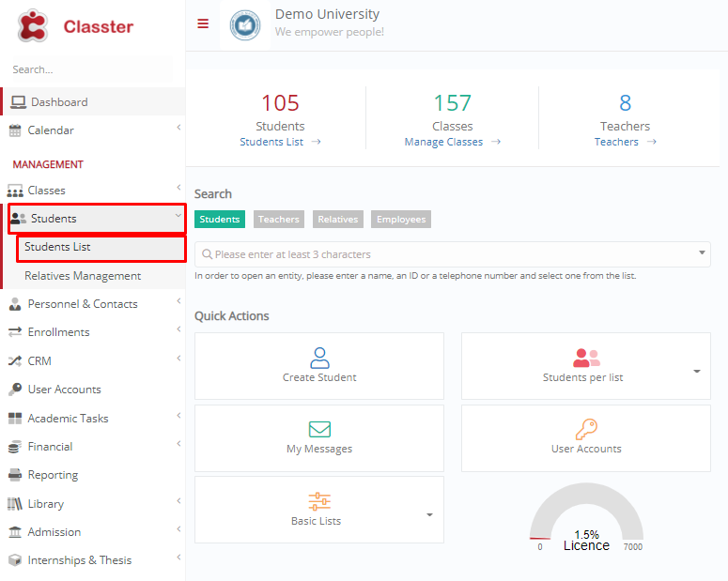Viewport: 728px width, 581px height.
Task: Click the Dashboard laptop icon
Action: 18,102
